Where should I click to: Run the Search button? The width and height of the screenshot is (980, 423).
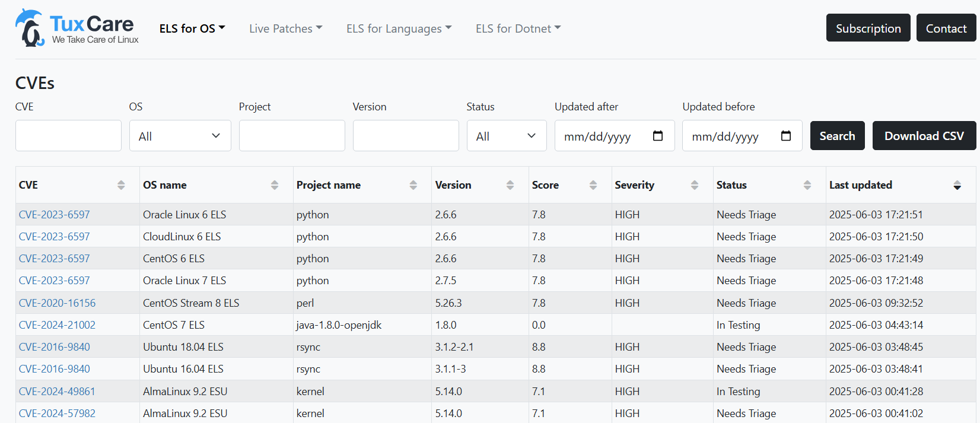click(837, 136)
